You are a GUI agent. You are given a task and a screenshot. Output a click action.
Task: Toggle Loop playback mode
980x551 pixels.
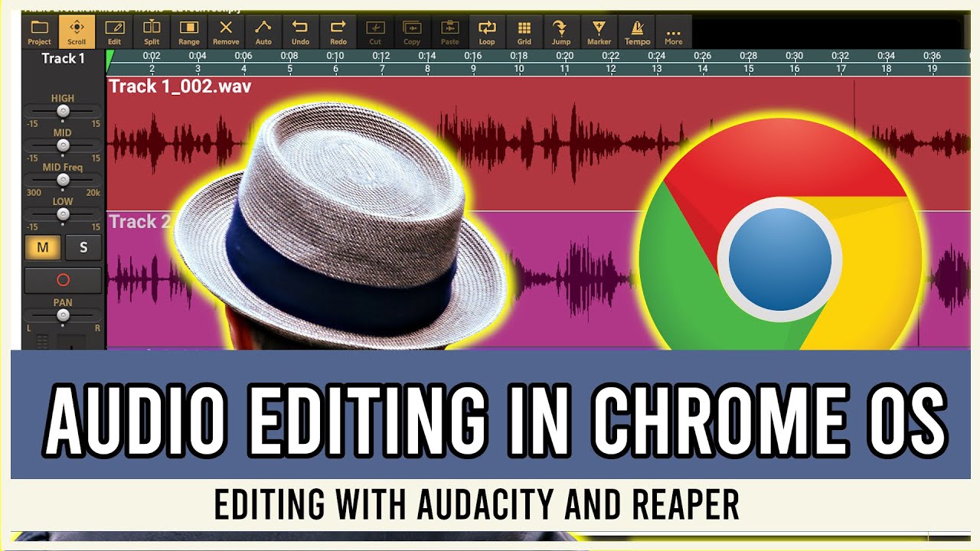(x=487, y=32)
